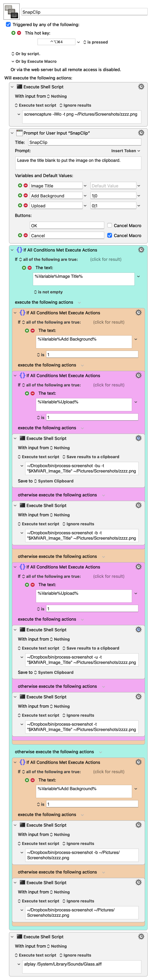Uncheck Cancel Macro for the Cancel button

pos(110,236)
